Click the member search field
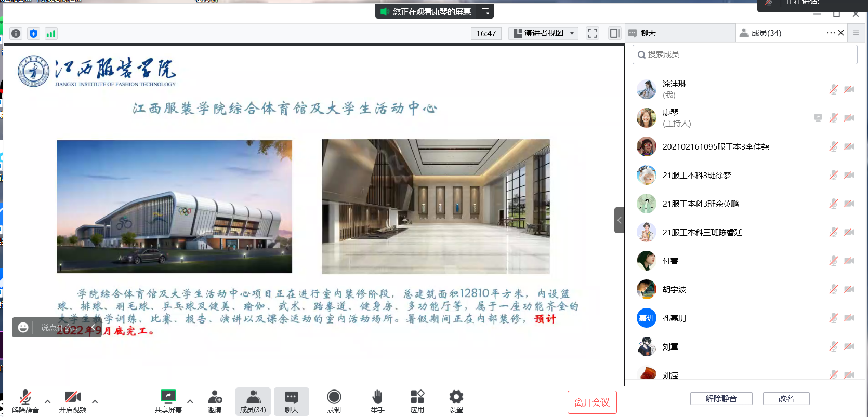The height and width of the screenshot is (417, 868). 744,55
